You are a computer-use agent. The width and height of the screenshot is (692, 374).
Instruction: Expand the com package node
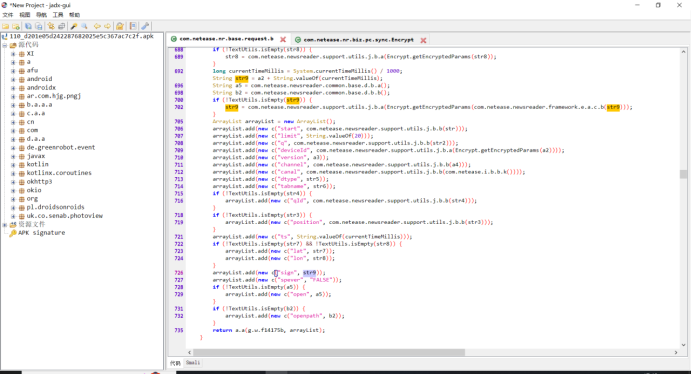tap(13, 131)
